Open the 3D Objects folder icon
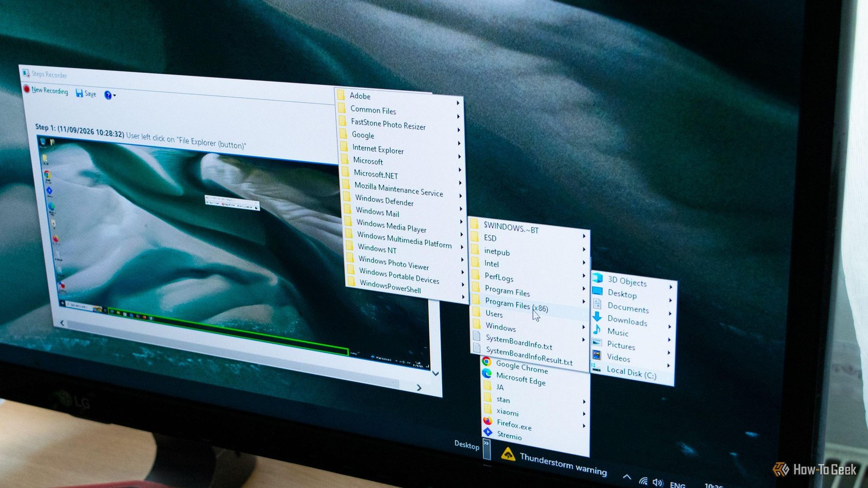The width and height of the screenshot is (868, 488). (x=598, y=278)
